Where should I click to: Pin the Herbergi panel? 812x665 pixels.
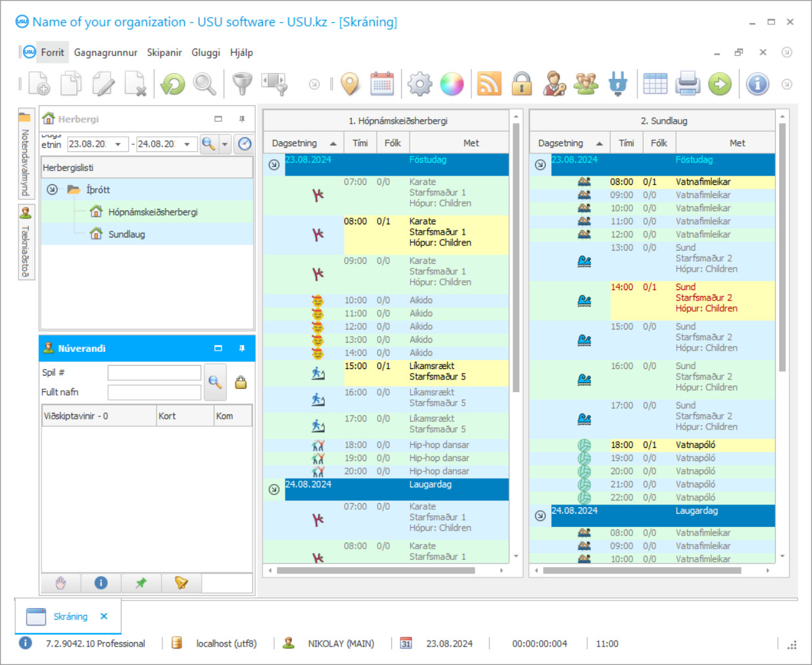241,119
